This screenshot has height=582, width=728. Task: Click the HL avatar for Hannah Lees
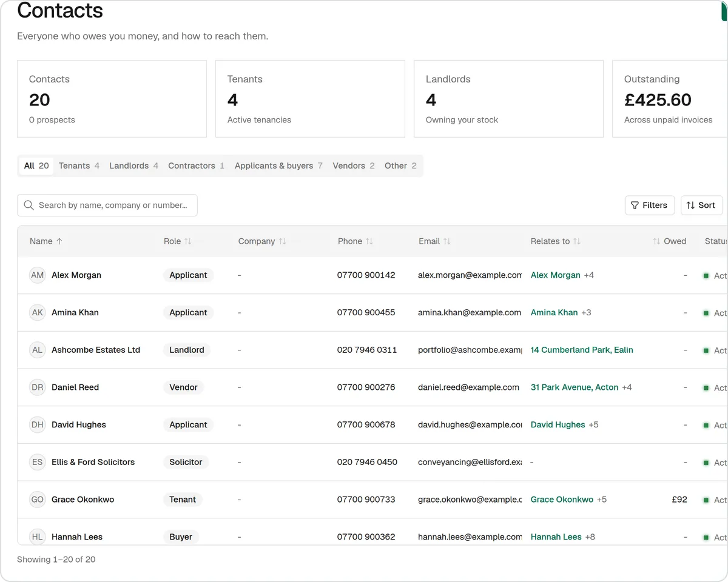point(38,537)
